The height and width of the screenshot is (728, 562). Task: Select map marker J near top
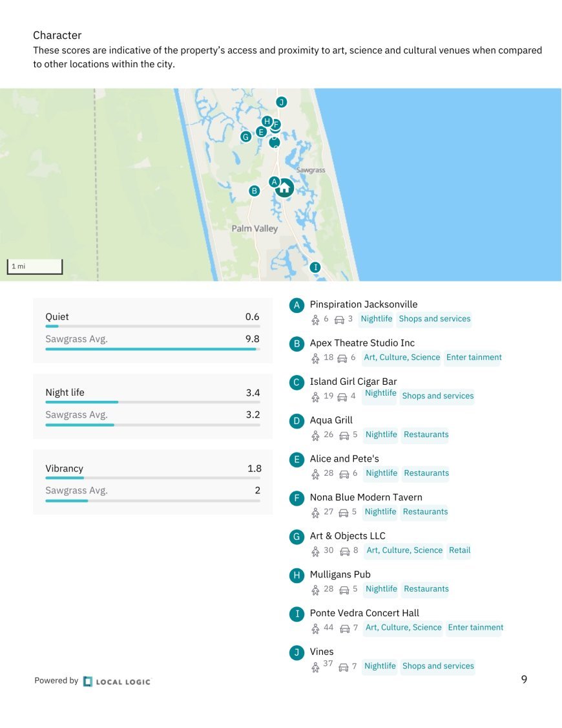[281, 102]
